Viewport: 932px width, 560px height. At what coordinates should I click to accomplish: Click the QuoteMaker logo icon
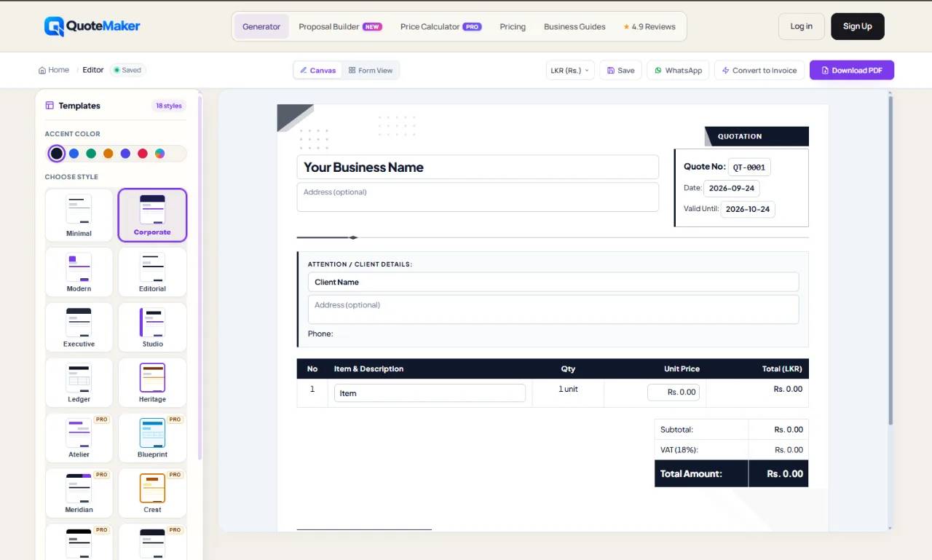click(54, 26)
